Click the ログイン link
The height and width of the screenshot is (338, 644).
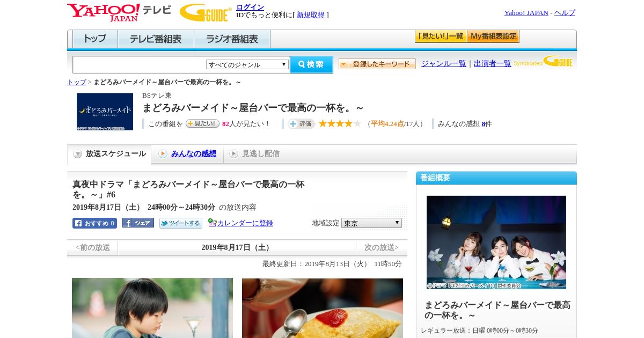coord(250,7)
